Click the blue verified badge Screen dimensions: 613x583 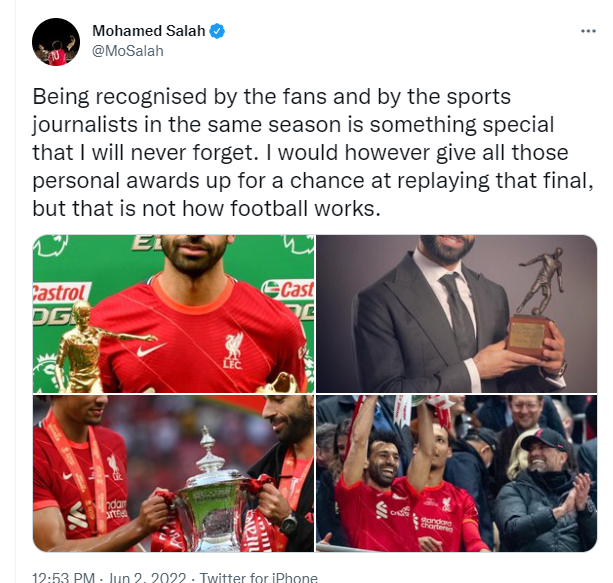217,31
